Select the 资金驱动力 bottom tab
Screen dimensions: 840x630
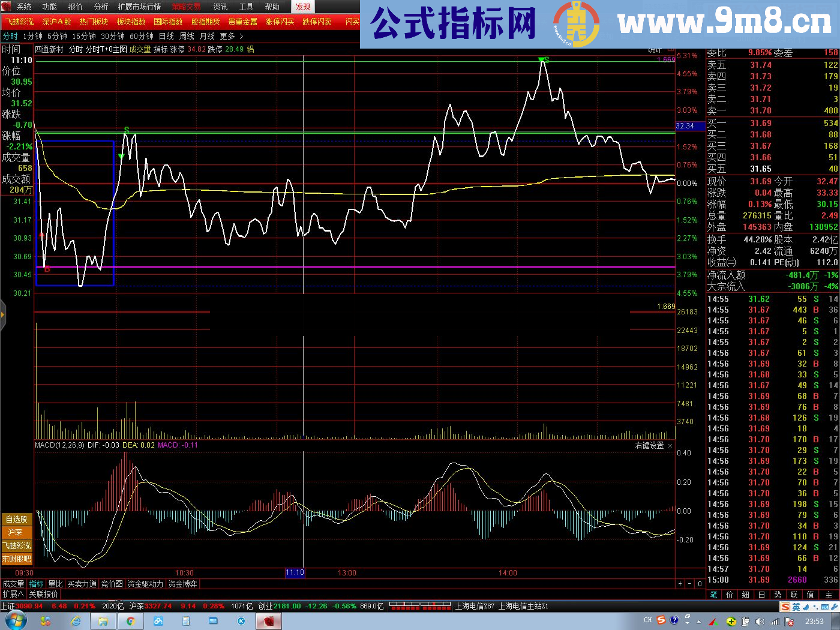[145, 584]
